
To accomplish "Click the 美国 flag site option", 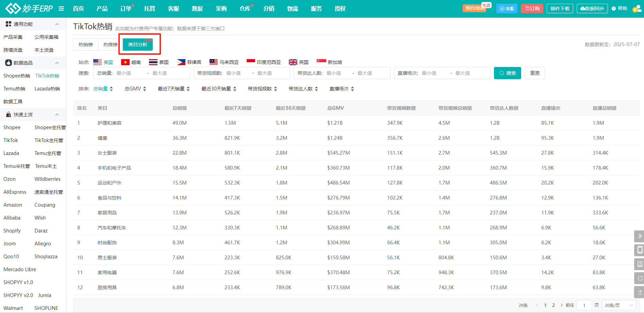I will (103, 62).
